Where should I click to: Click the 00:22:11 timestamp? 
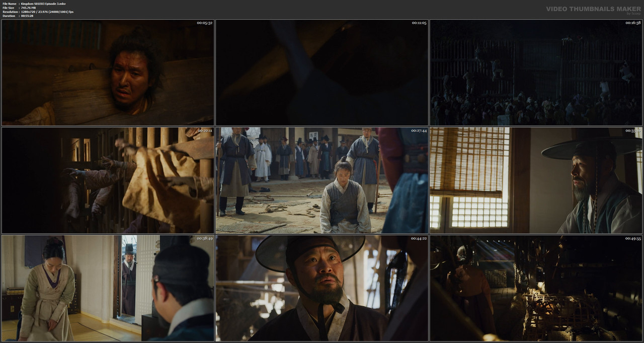pyautogui.click(x=205, y=130)
